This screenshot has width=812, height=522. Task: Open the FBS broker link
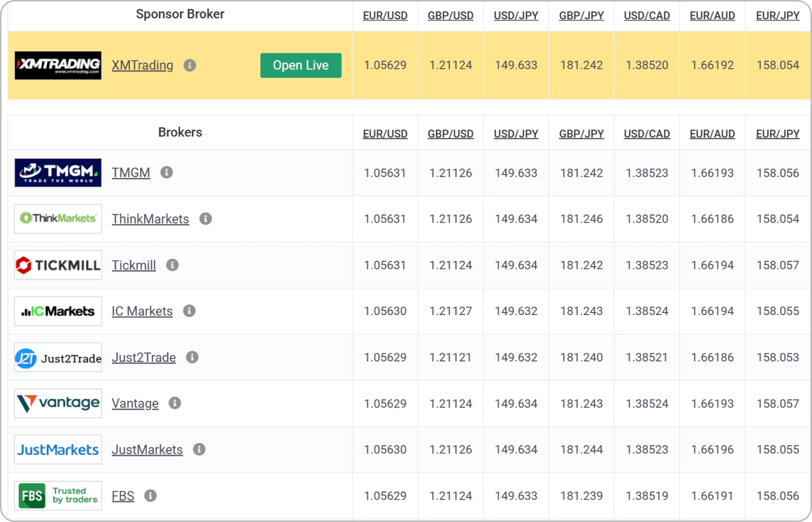click(x=123, y=496)
